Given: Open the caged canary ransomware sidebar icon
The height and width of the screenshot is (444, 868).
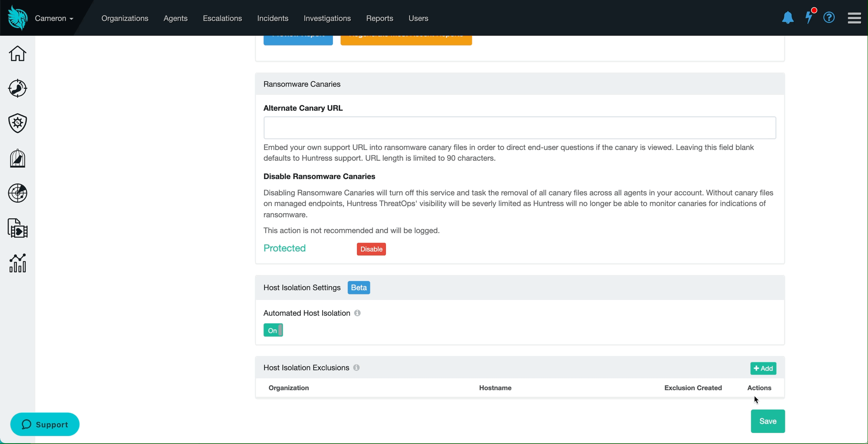Looking at the screenshot, I should [x=17, y=158].
